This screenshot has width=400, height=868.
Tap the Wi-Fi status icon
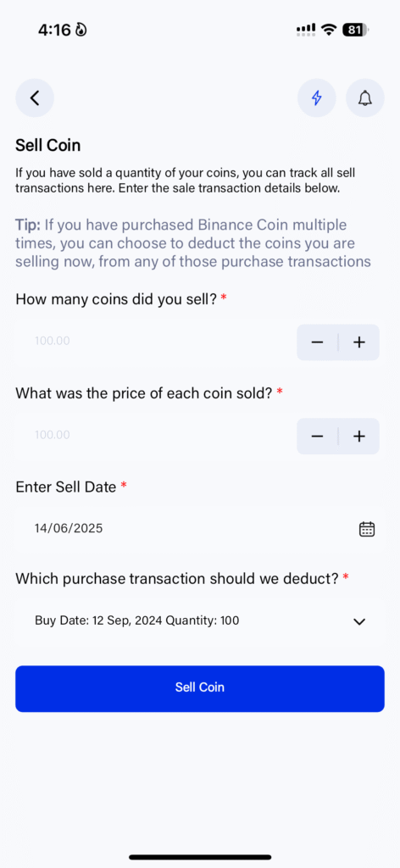tap(330, 30)
